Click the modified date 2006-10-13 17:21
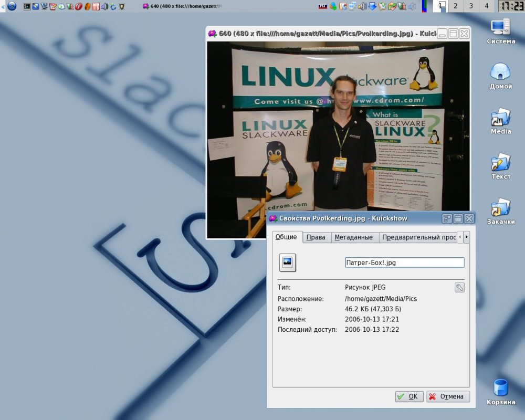Screen dimensions: 525x420 pos(372,319)
